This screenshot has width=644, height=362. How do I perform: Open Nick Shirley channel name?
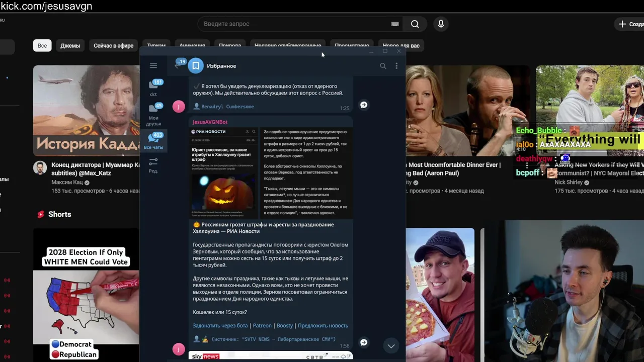tap(569, 183)
